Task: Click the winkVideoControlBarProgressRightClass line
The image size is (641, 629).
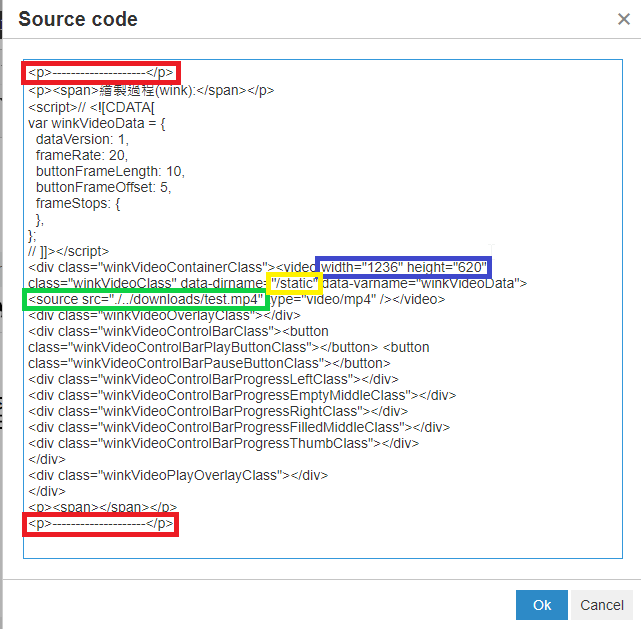Action: (x=218, y=411)
